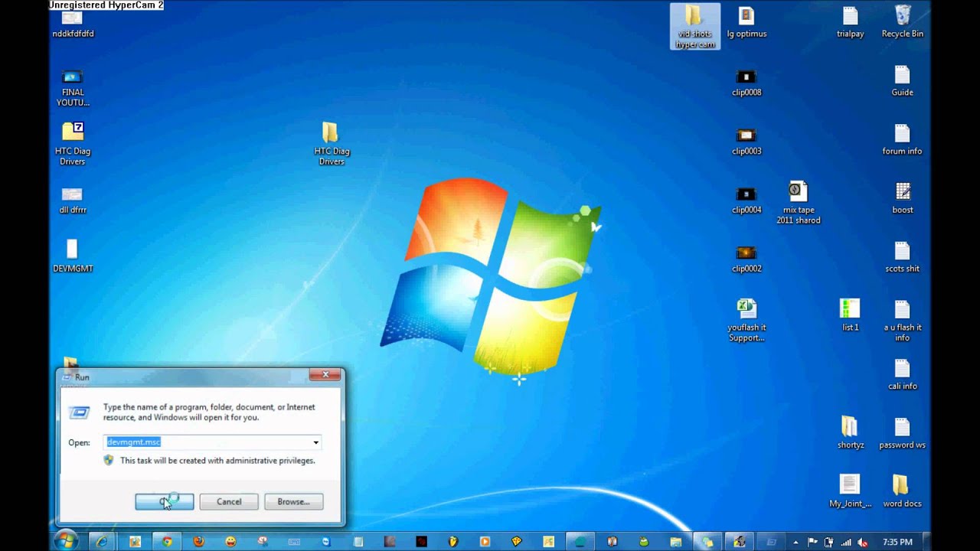Open the Start menu orb

66,540
